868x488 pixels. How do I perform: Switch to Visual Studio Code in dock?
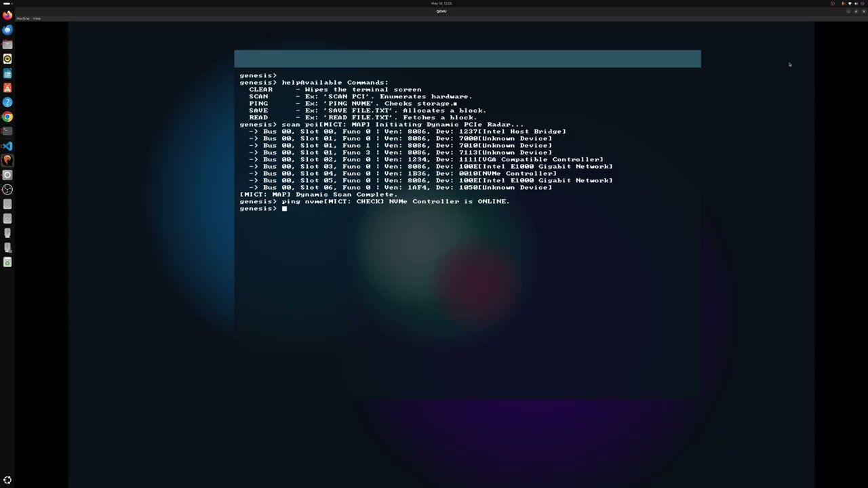7,146
